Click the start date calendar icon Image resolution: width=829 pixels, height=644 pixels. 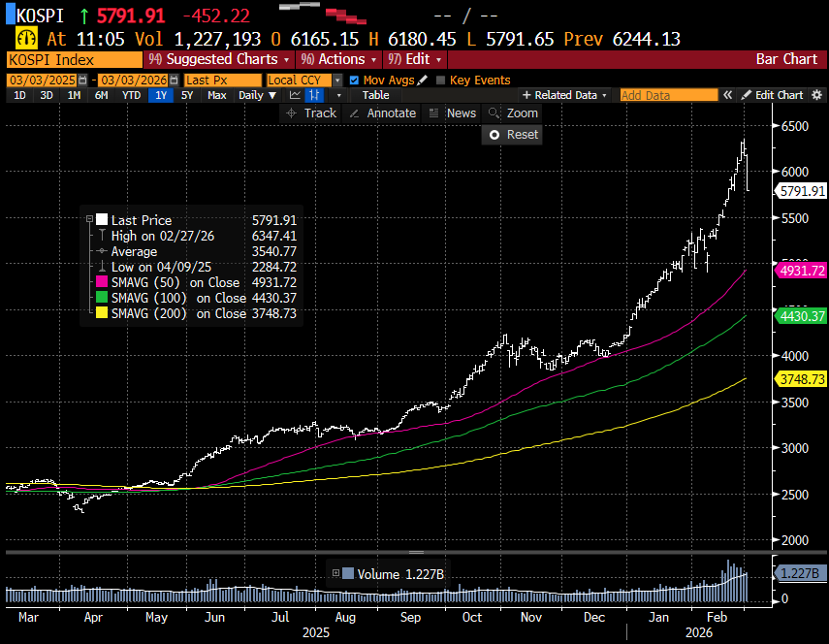point(81,80)
